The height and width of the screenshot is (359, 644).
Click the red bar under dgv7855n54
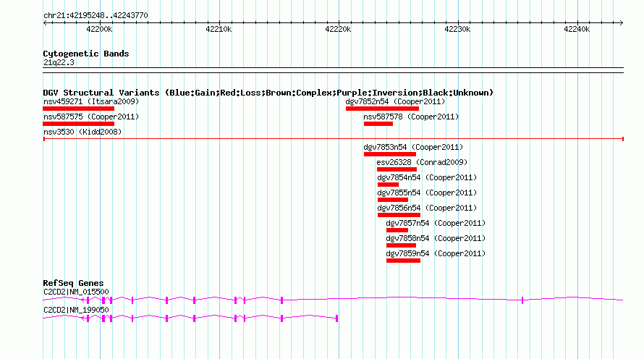point(393,200)
